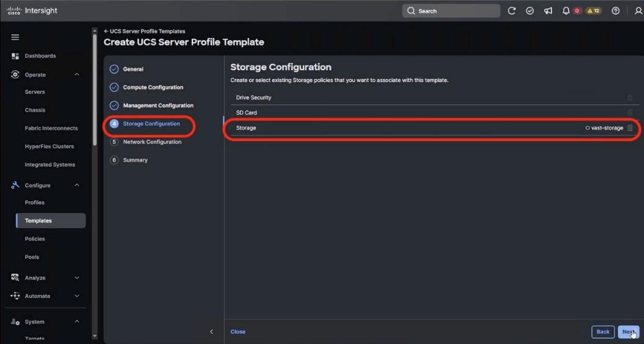
Task: Click the Compute Configuration checkmark icon
Action: 114,87
